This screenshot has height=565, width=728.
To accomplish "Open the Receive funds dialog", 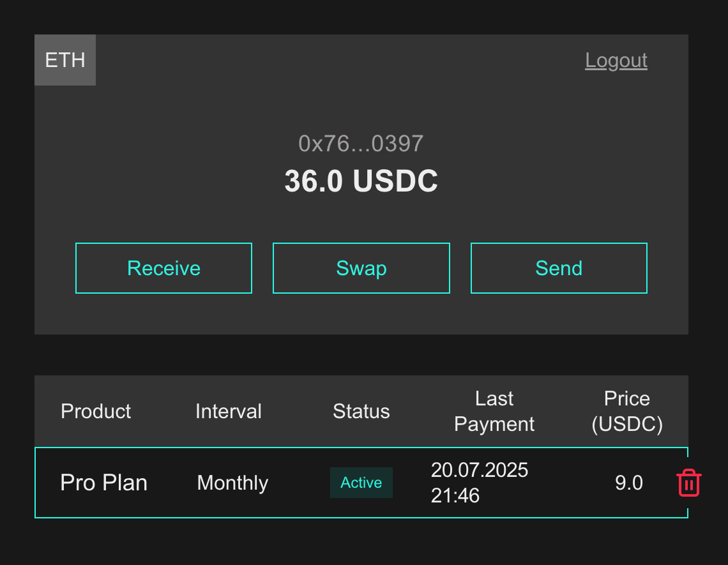I will click(163, 268).
